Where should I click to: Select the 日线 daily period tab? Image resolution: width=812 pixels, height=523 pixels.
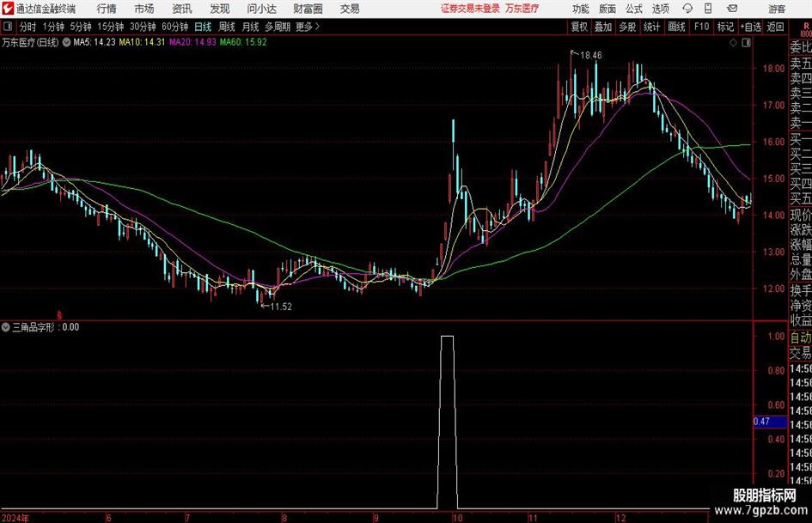203,27
